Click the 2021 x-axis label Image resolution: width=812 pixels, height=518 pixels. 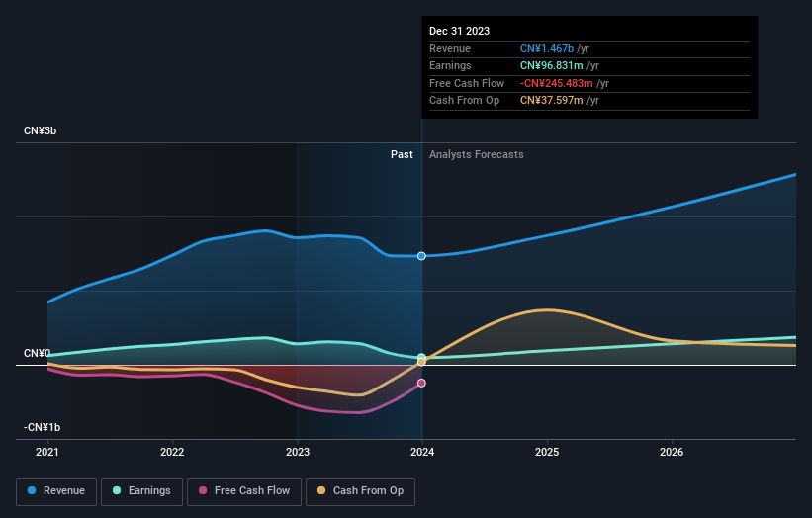click(x=47, y=453)
